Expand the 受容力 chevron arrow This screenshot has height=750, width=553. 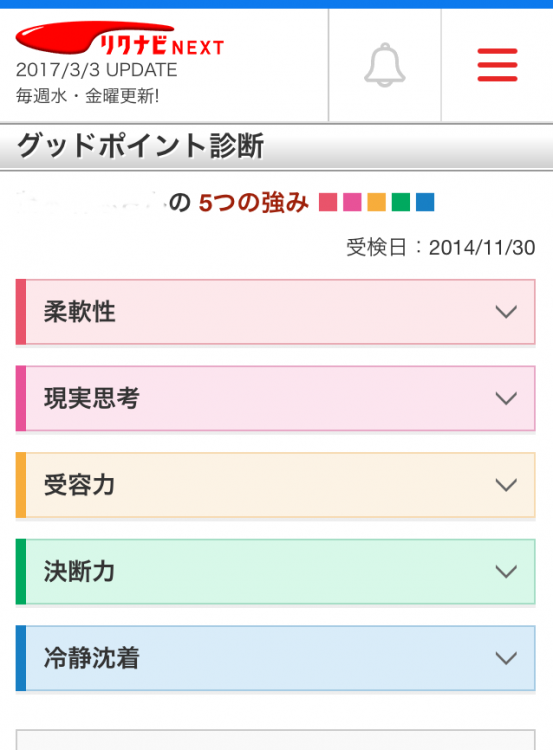[x=506, y=485]
